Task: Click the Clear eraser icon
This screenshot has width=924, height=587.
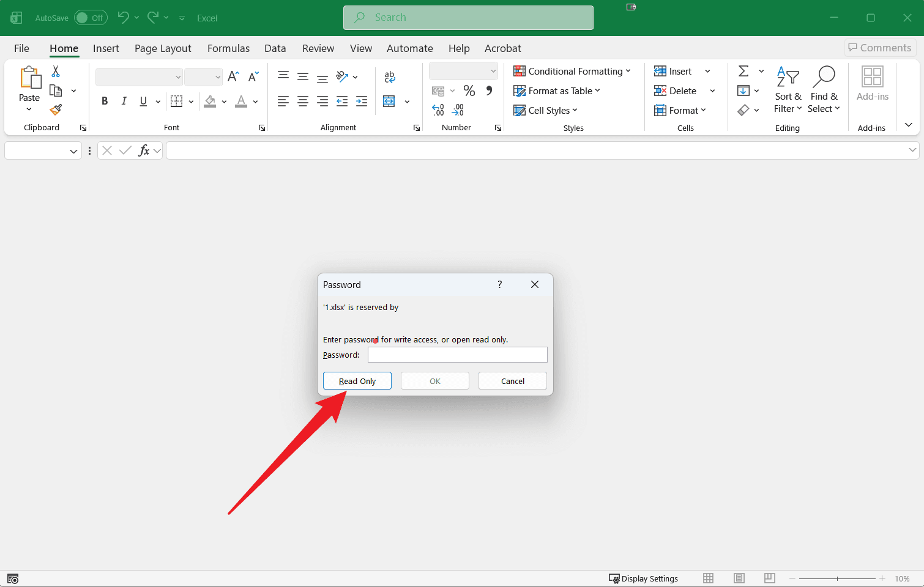Action: [743, 110]
